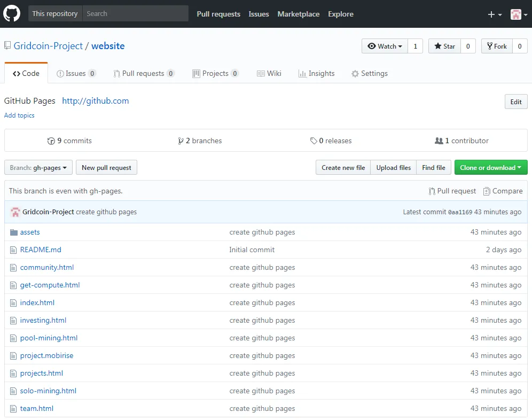532x420 pixels.
Task: Open the 2 branches link
Action: (200, 141)
